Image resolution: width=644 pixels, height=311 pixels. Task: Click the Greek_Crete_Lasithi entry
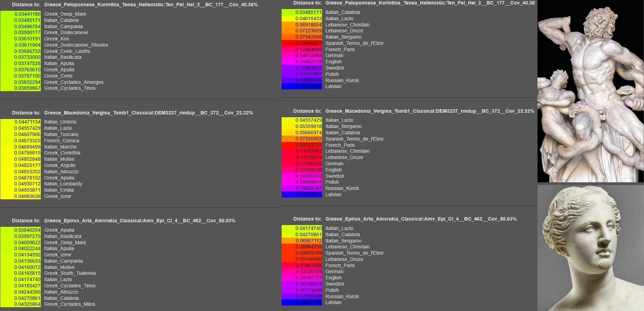[67, 51]
